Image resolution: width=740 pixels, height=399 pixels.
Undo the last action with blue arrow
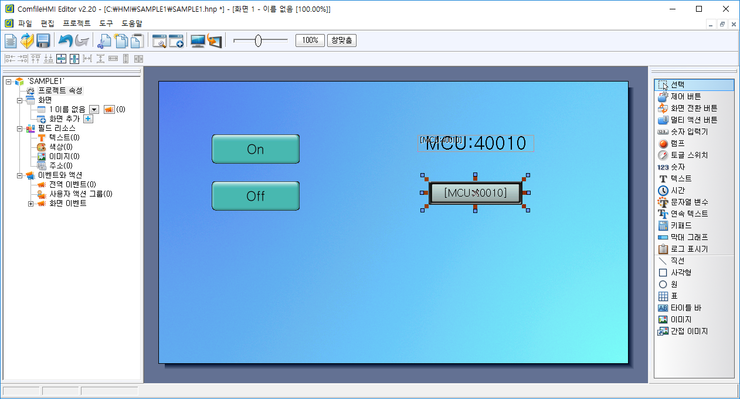pos(65,41)
